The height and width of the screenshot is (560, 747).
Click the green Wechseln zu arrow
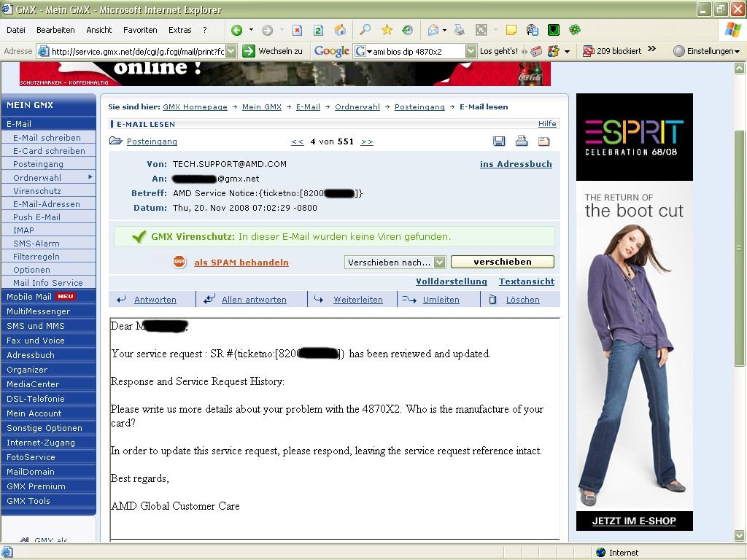tap(249, 51)
